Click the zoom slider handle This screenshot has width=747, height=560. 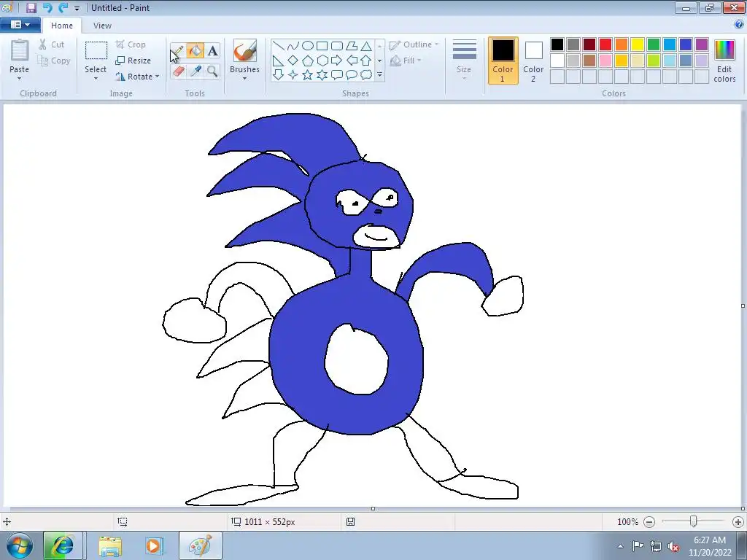(x=694, y=521)
